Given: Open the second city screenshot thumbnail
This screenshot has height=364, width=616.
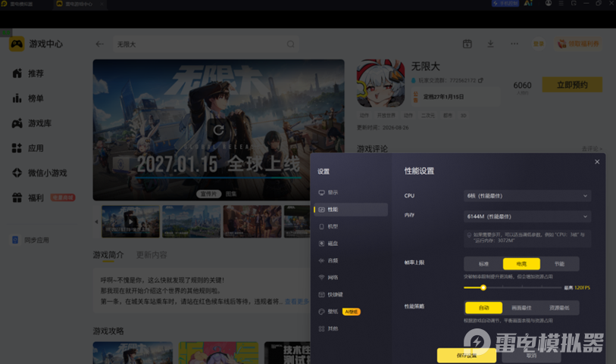Looking at the screenshot, I should click(192, 222).
